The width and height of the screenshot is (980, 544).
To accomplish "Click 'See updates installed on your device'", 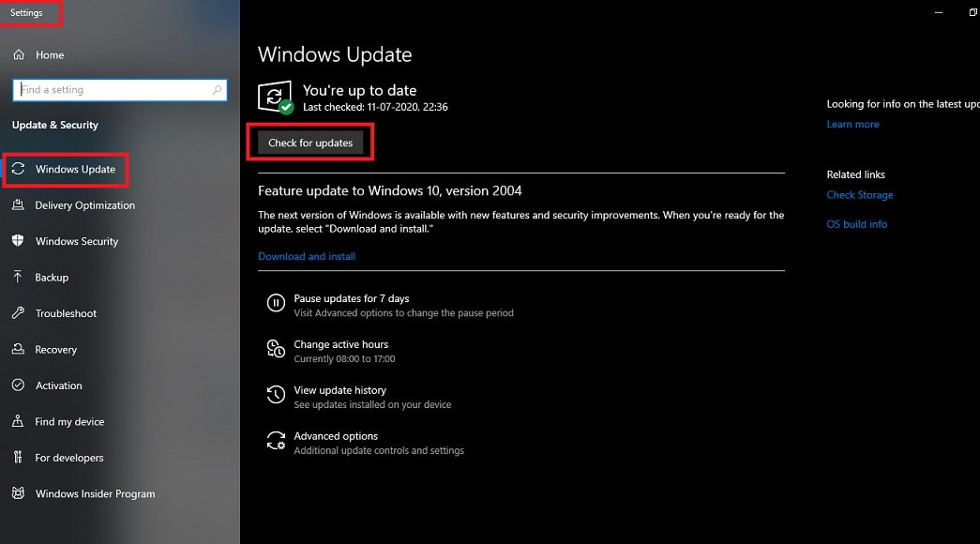I will 372,404.
